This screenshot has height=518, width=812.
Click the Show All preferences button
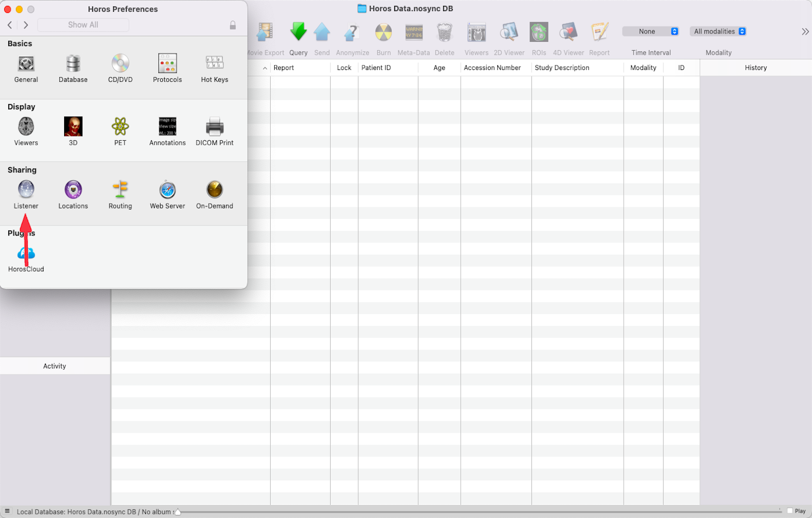pyautogui.click(x=82, y=25)
